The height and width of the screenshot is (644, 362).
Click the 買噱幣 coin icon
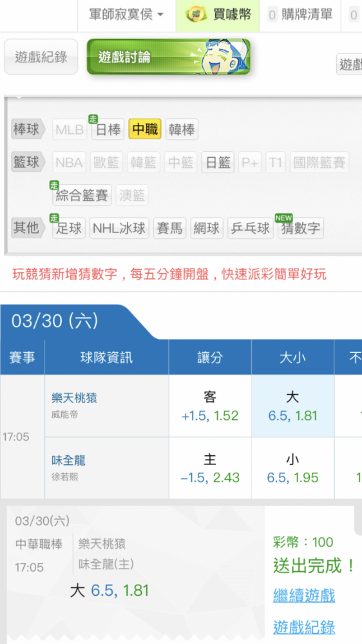point(197,15)
